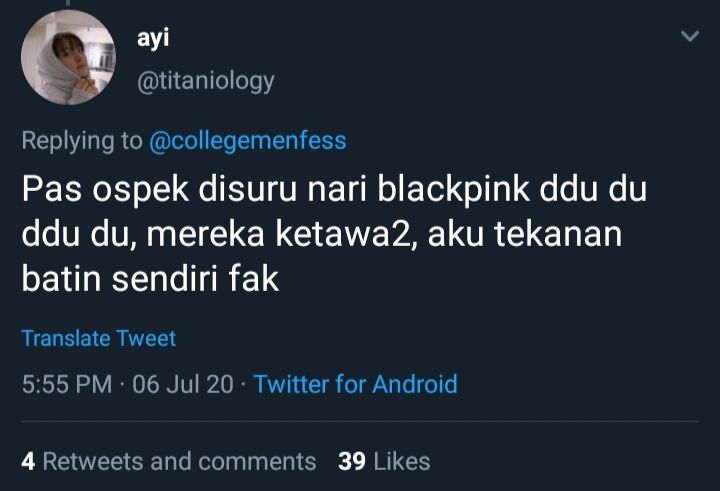
Task: View the 39 Likes list
Action: click(384, 461)
